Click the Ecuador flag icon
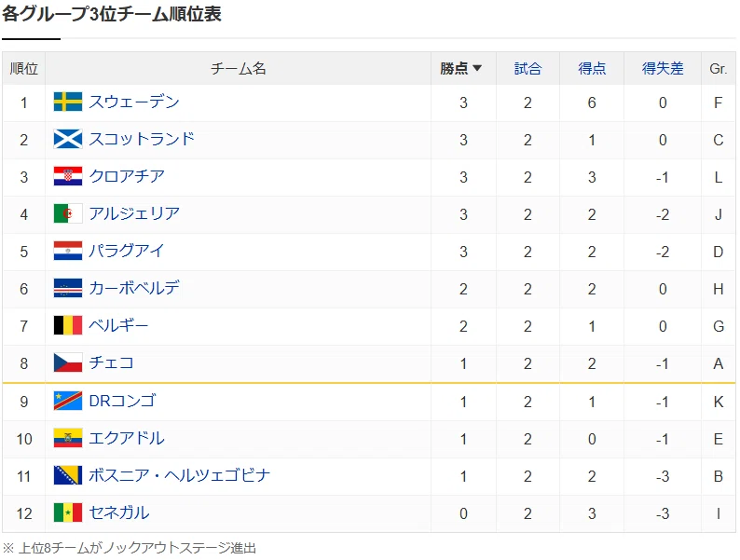Viewport: 740px width, 560px height. [x=68, y=438]
